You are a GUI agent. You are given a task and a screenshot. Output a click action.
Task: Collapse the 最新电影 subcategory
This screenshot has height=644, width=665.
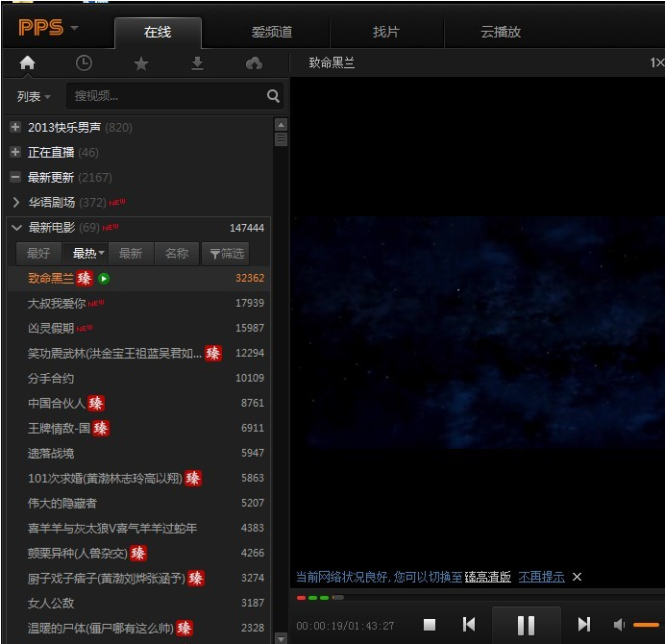tap(17, 228)
